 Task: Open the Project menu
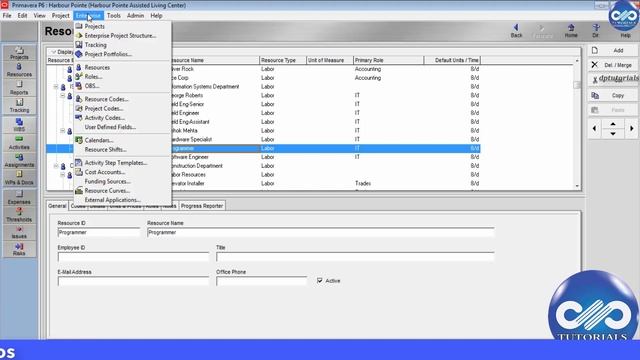(60, 16)
